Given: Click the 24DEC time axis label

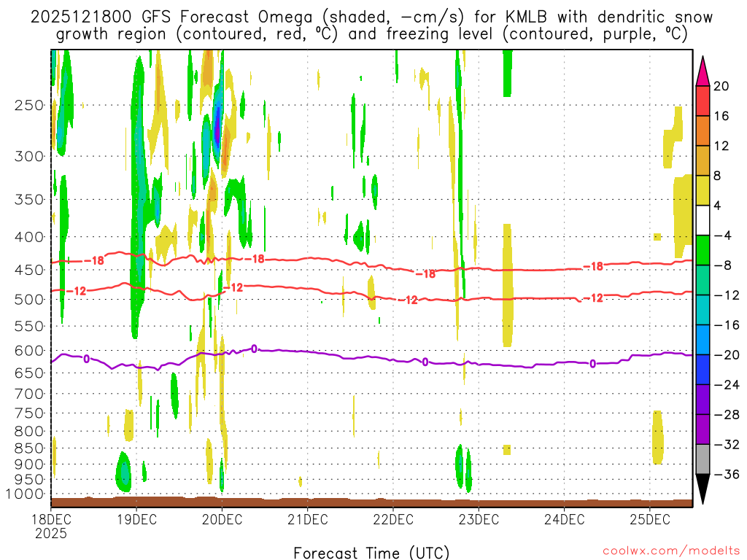Looking at the screenshot, I should click(565, 519).
